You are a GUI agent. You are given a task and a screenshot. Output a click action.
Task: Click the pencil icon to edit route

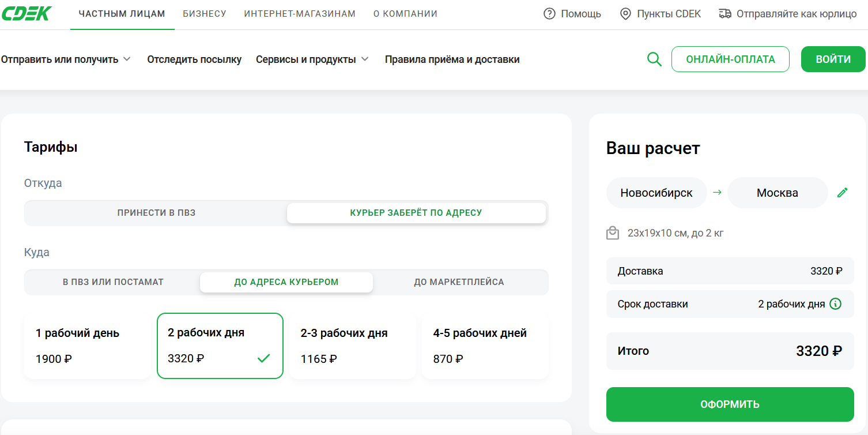point(842,193)
